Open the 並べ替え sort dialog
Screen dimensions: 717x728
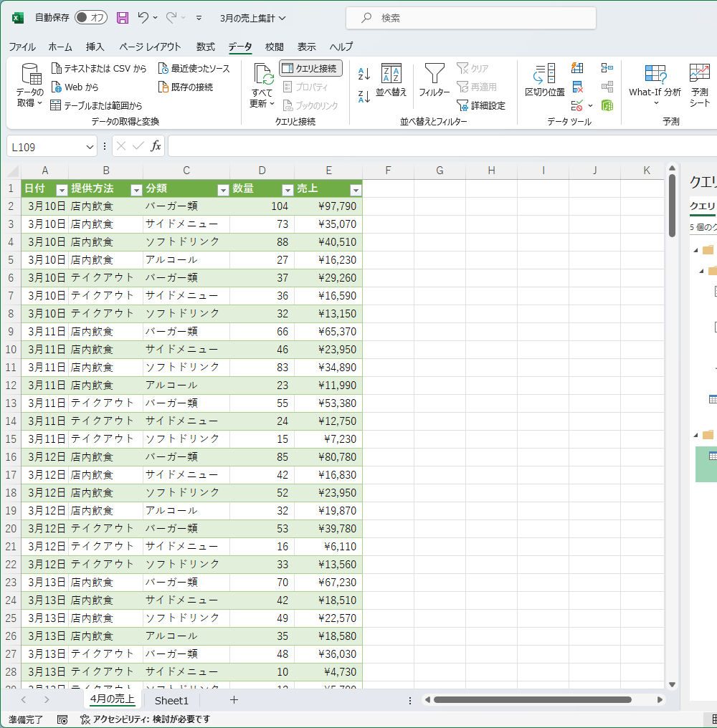391,80
